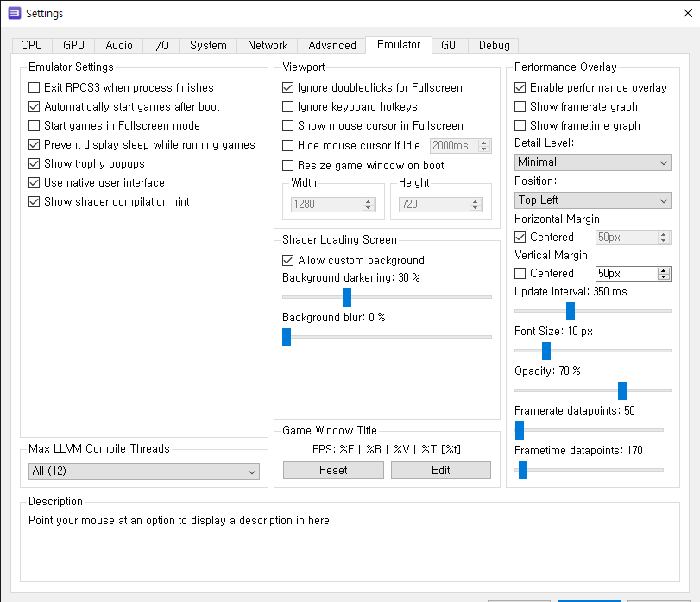700x602 pixels.
Task: Toggle Ignore doubleclicks for Fullscreen
Action: click(x=372, y=87)
